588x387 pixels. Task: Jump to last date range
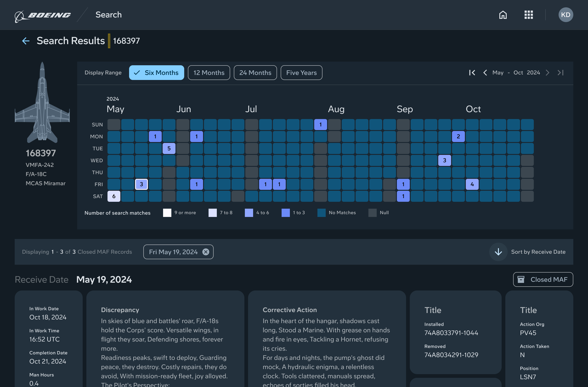coord(561,73)
